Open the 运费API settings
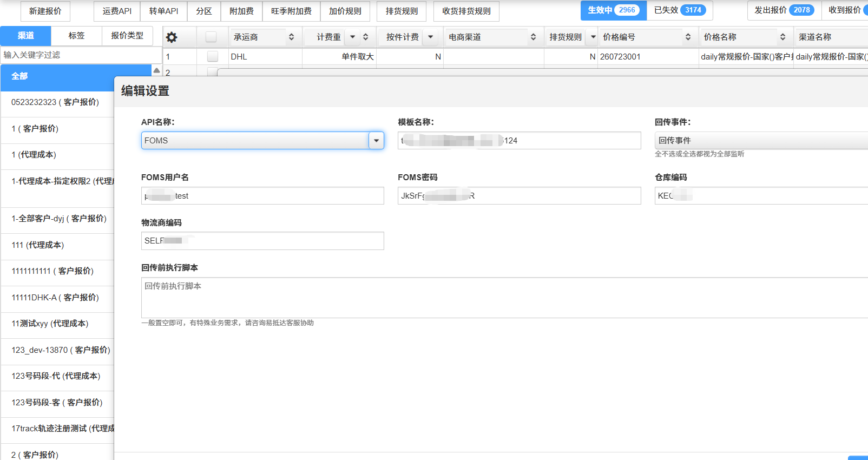Viewport: 868px width, 460px height. [x=117, y=11]
